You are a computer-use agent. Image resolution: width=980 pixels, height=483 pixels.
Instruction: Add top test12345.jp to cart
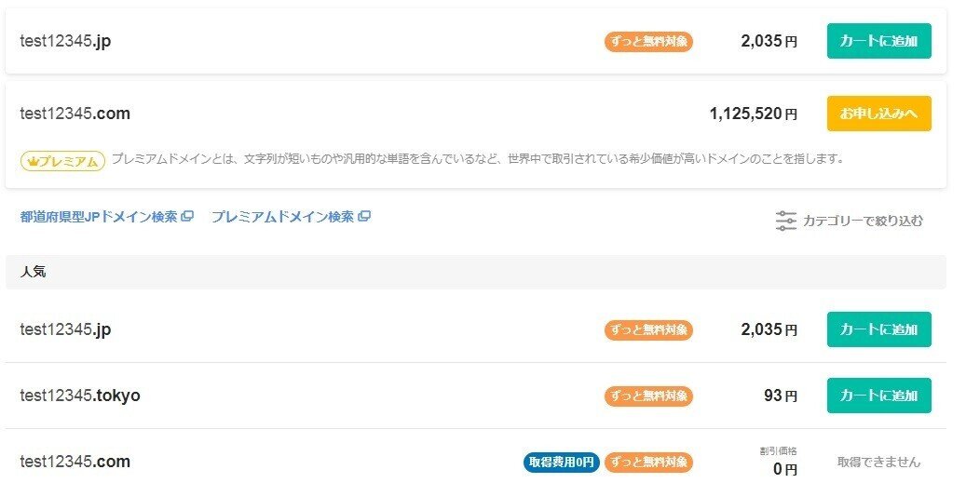coord(878,41)
